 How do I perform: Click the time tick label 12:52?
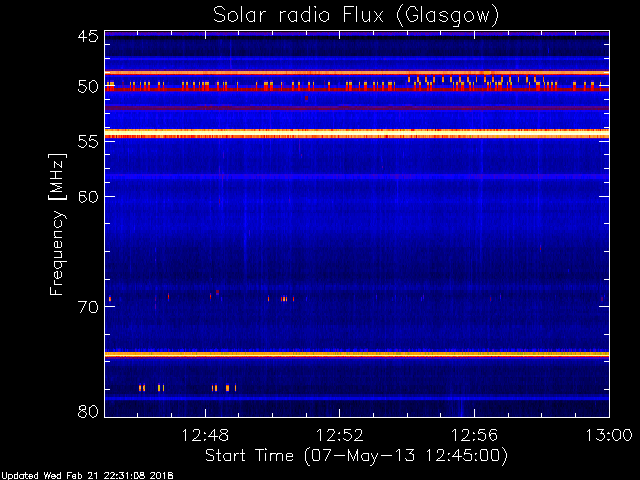pos(340,435)
